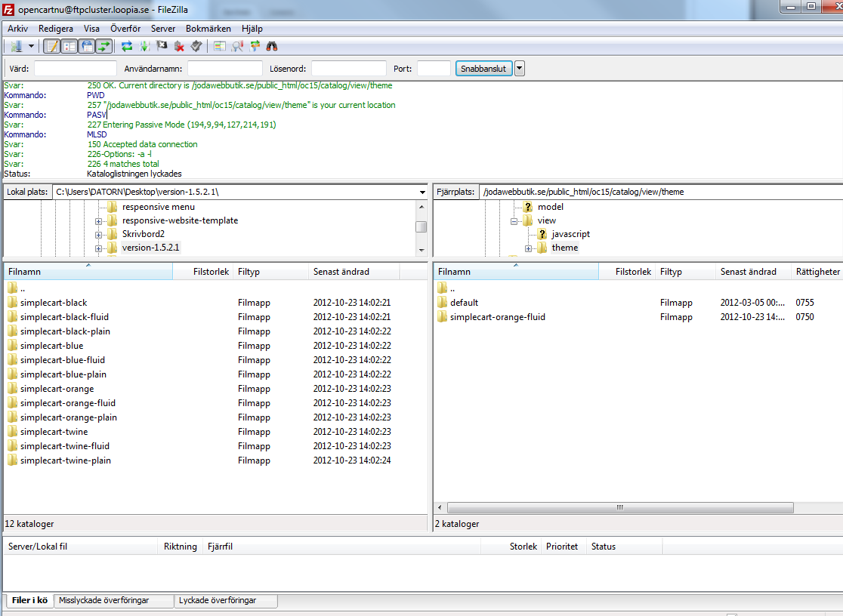Screen dimensions: 843x616
Task: Open the Site Manager dropdown arrow
Action: click(31, 46)
